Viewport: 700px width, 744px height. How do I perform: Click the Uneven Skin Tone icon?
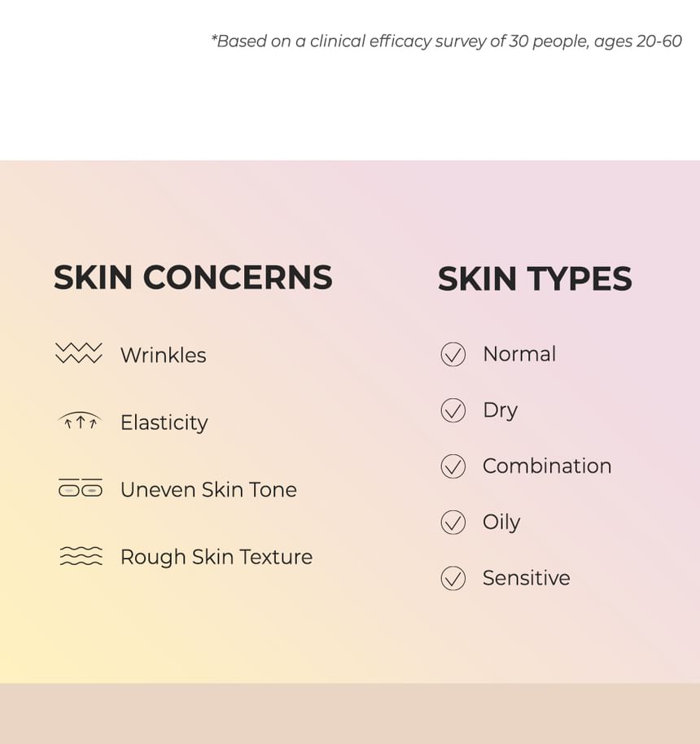81,488
